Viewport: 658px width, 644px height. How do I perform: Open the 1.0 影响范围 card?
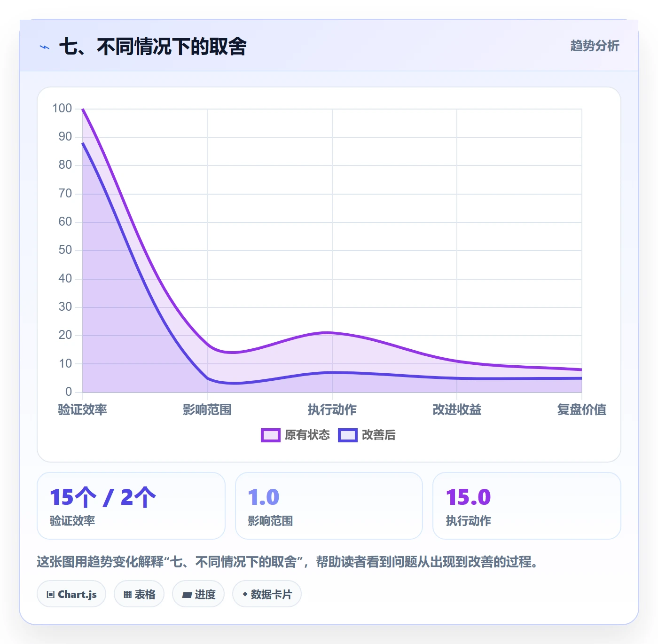[x=329, y=506]
